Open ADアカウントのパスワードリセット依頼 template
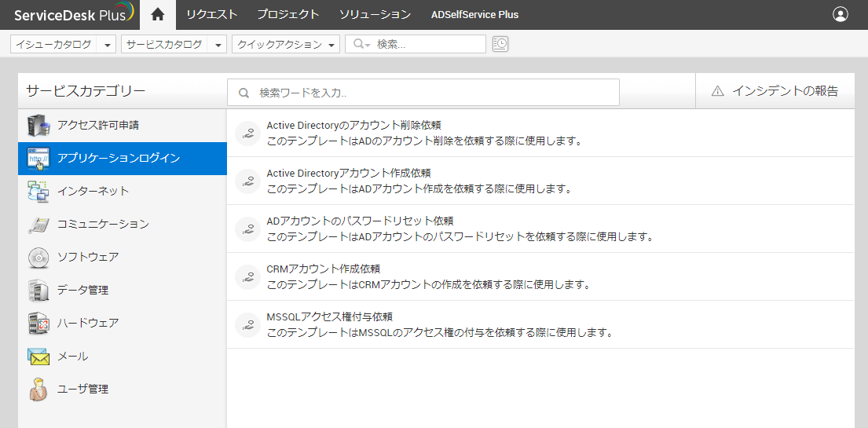The width and height of the screenshot is (868, 428). click(x=360, y=221)
